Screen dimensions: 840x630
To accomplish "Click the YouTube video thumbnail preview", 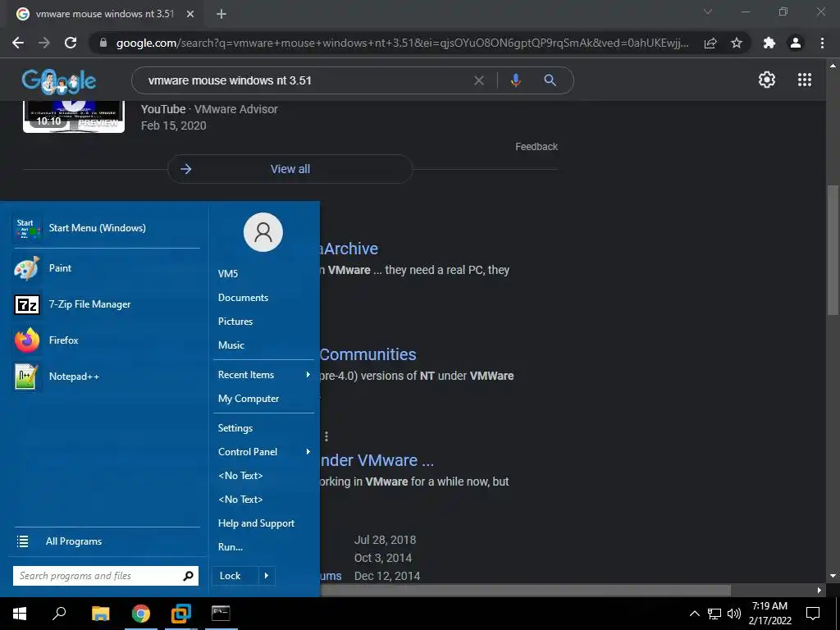I will (74, 115).
